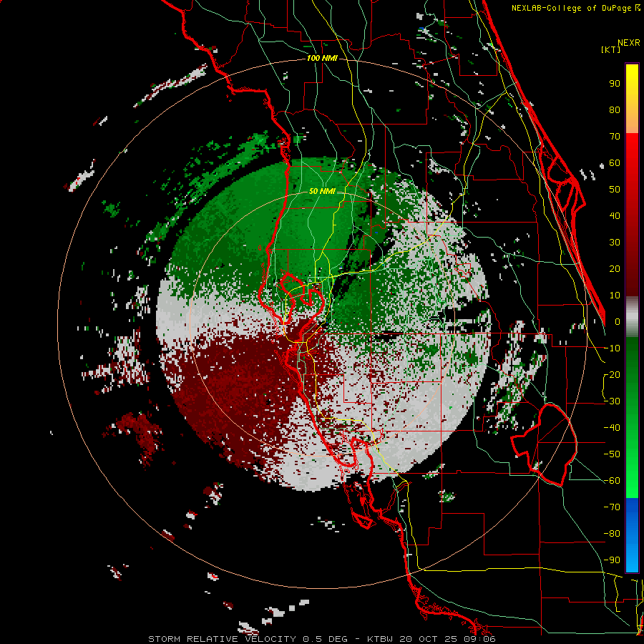Click the 40 knot value on scale
644x644 pixels.
[615, 215]
